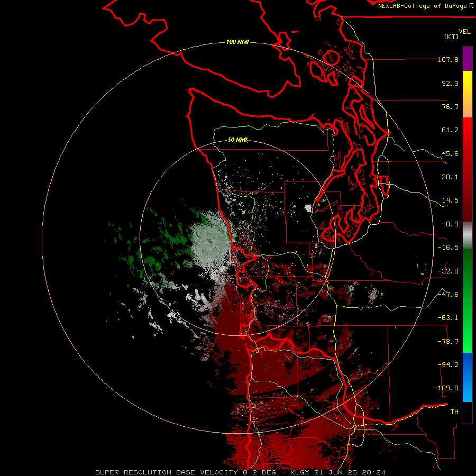This screenshot has height=476, width=476.
Task: Click the TH legend label
Action: click(454, 411)
